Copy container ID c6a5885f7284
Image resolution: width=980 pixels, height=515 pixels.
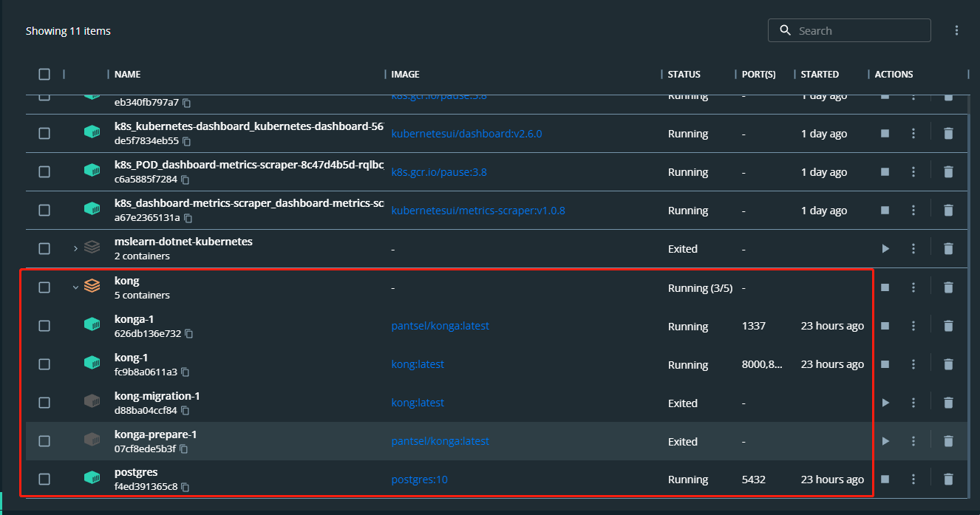point(186,180)
